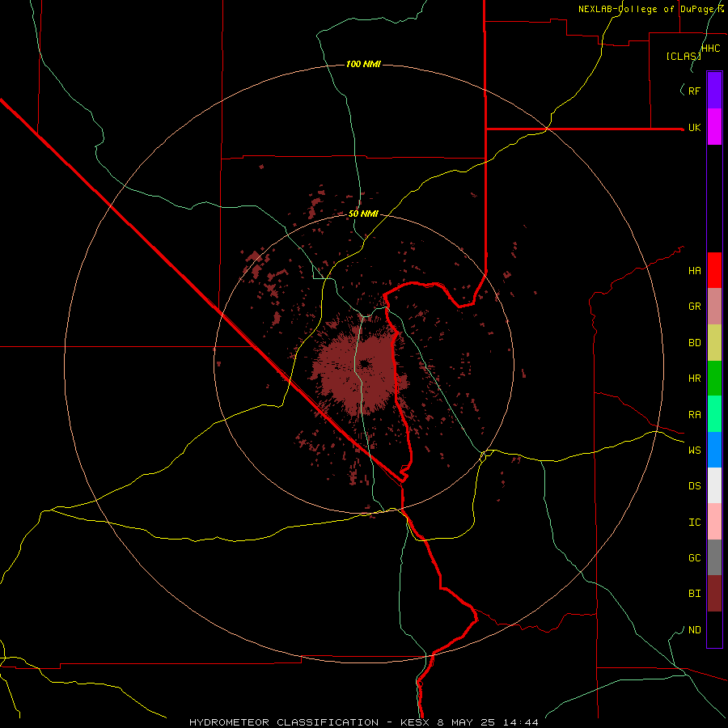Click the 100 NMI range ring label
Screen dimensions: 728x728
click(x=363, y=64)
